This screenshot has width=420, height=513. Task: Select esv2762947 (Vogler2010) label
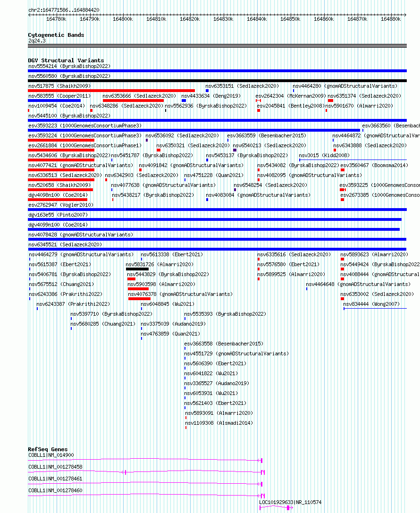point(61,205)
